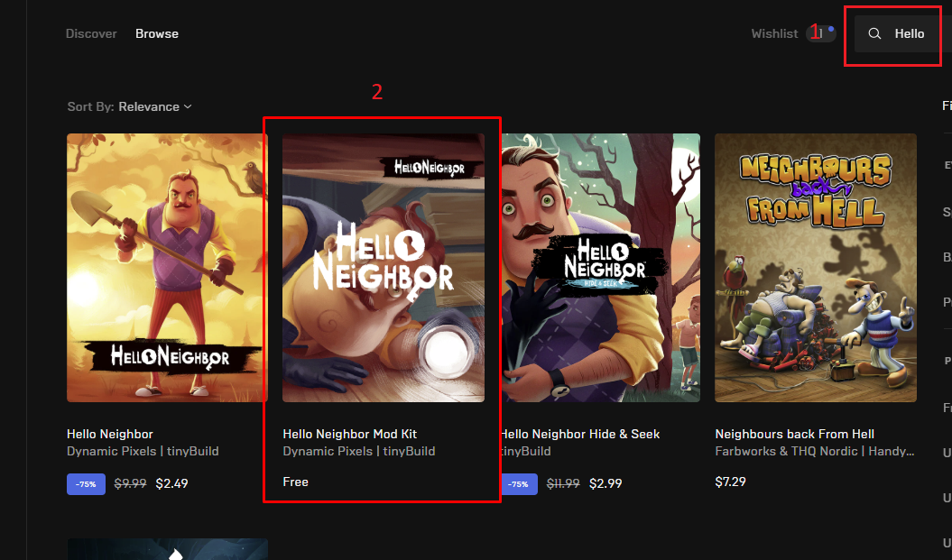Screen dimensions: 952x560
Task: Open the Hello Neighbor Hide & Seek cover
Action: click(600, 268)
